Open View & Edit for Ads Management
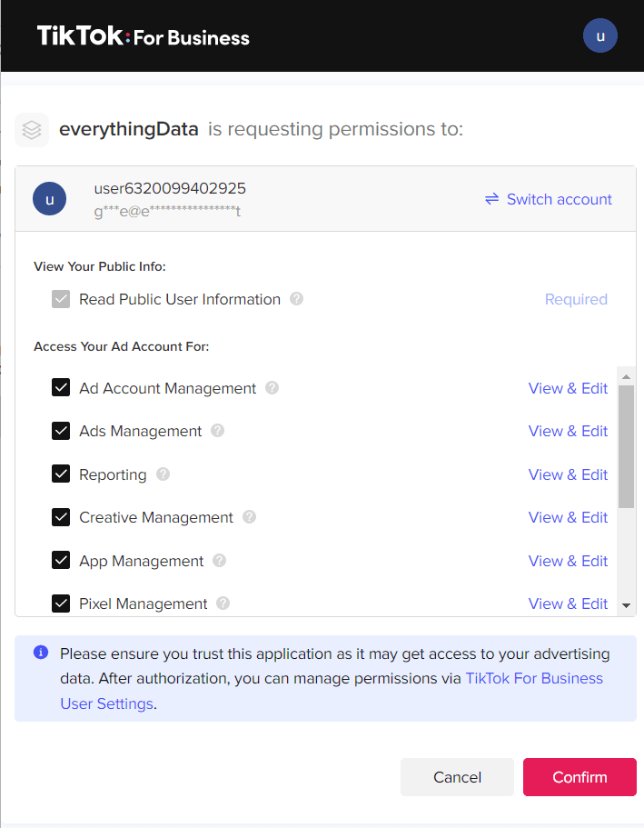The image size is (644, 828). click(568, 431)
